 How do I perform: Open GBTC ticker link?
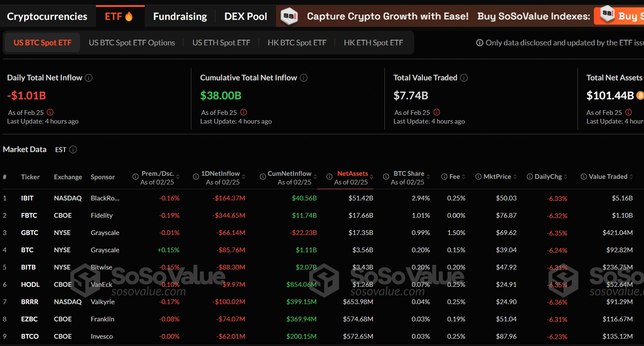29,233
